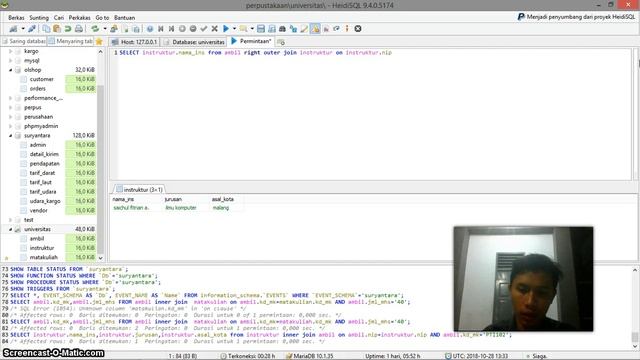Open the Refresh dropdown arrow
The width and height of the screenshot is (640, 360).
click(104, 29)
